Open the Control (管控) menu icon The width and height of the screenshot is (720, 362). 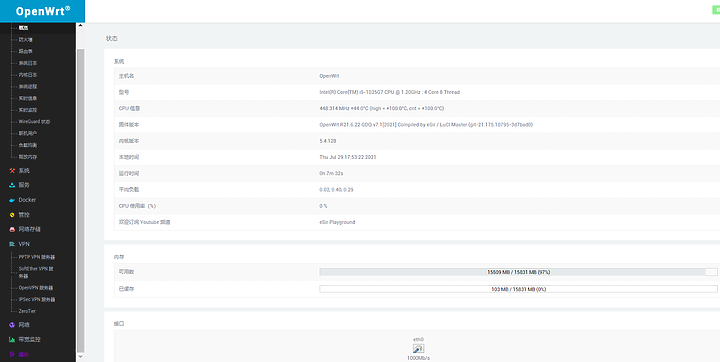[x=12, y=215]
